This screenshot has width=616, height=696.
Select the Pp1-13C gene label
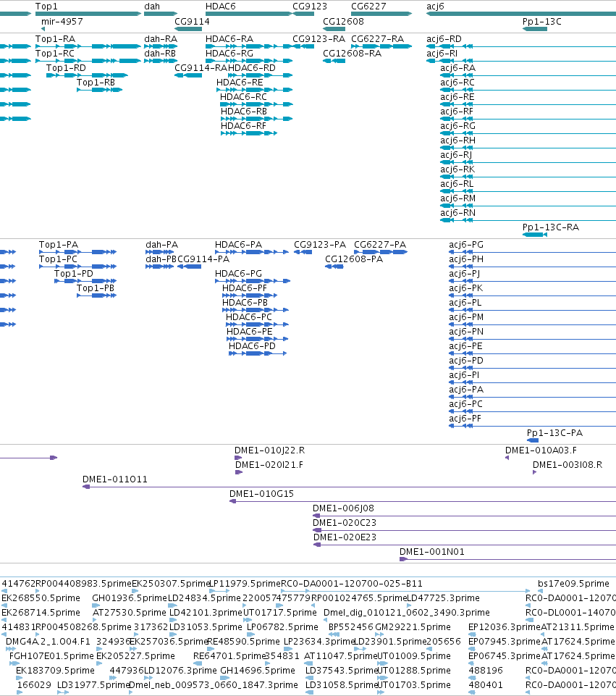pyautogui.click(x=542, y=21)
